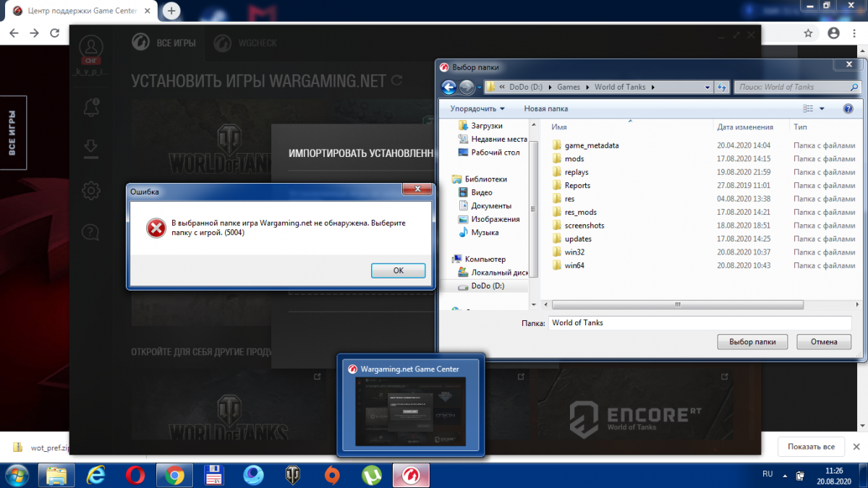Click the change view icon
Viewport: 868px width, 488px height.
point(808,108)
